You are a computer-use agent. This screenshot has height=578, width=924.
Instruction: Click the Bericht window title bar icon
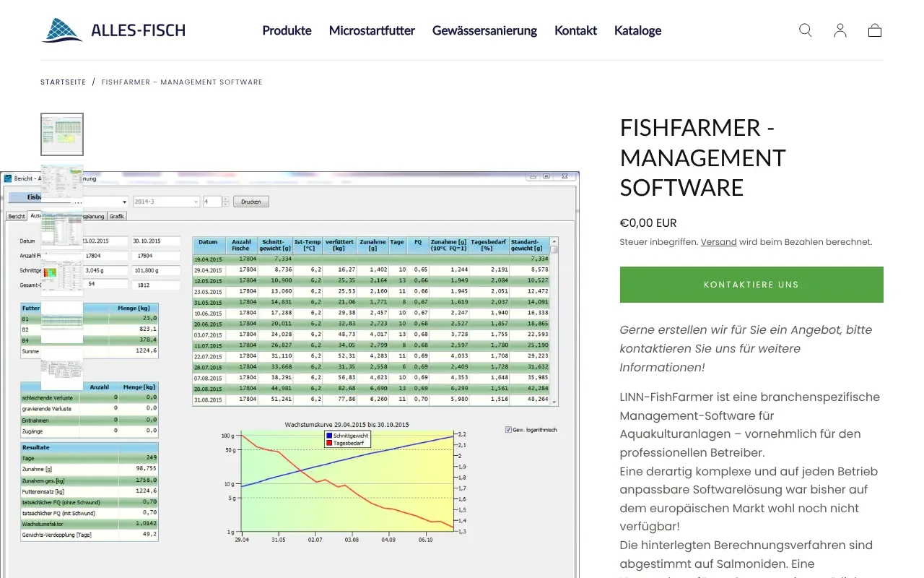pos(8,177)
